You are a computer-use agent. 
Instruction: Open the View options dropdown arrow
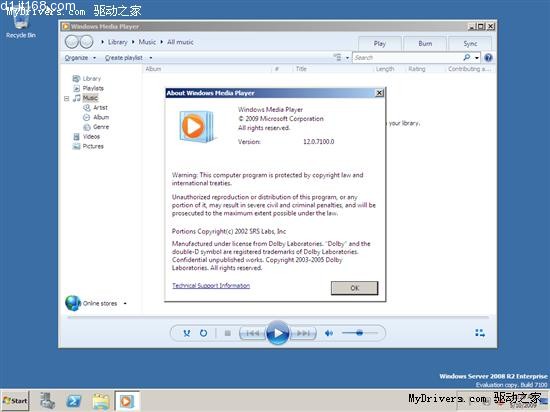(347, 58)
